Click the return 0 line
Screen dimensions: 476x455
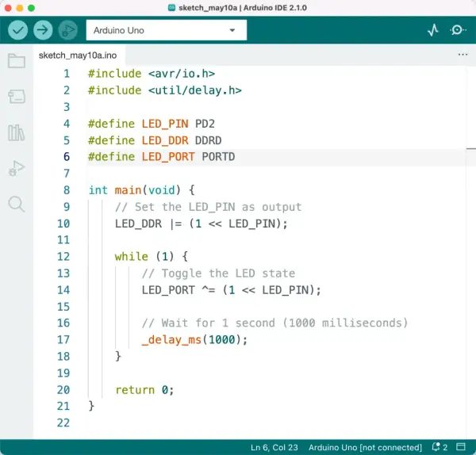(144, 390)
